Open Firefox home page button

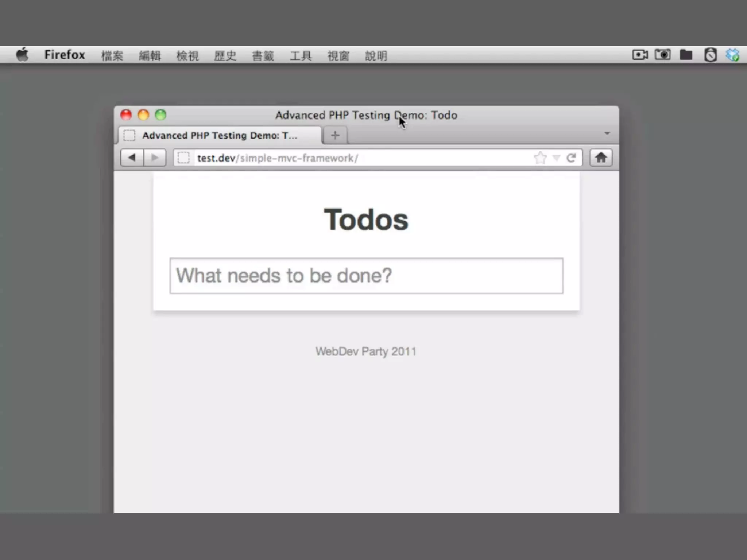coord(601,158)
